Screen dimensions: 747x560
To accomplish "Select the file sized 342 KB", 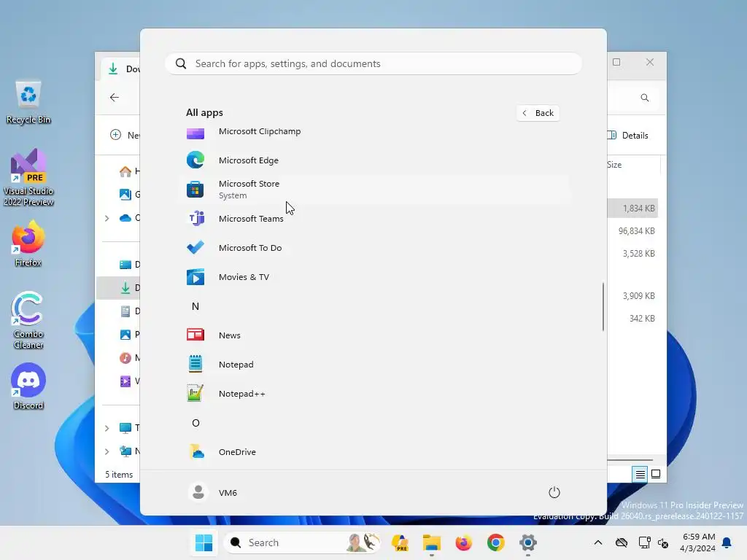I will (632, 319).
